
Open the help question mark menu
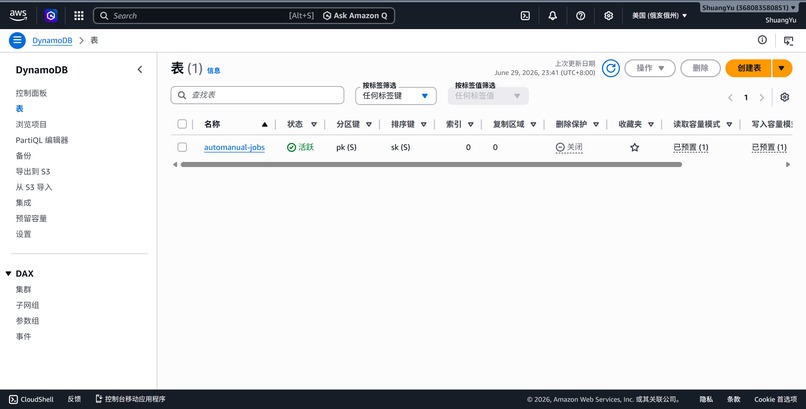580,15
